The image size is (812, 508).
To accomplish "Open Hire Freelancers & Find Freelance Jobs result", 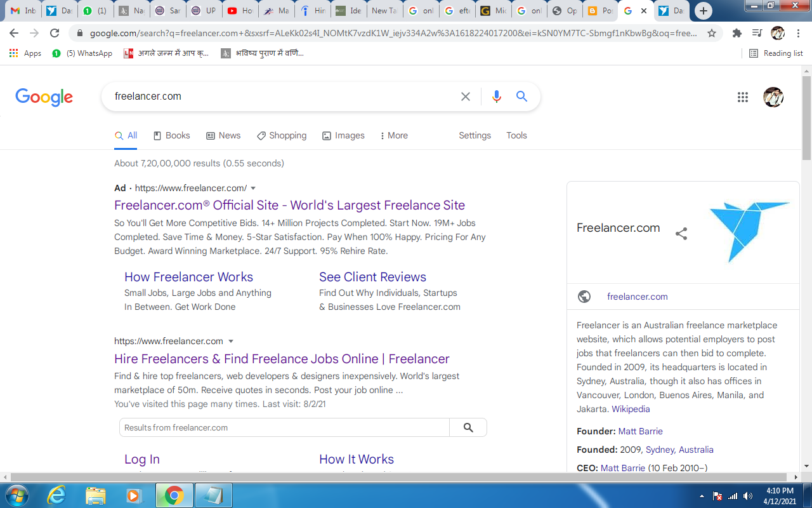I will 282,359.
